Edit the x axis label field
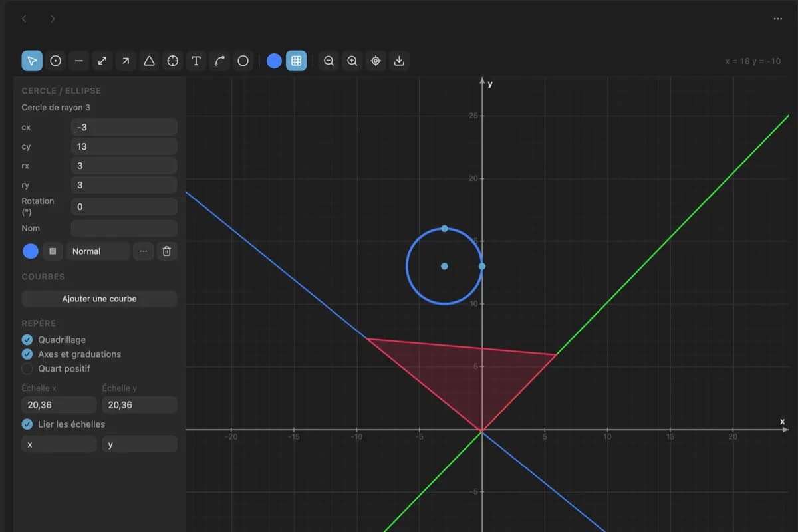The height and width of the screenshot is (532, 798). click(x=59, y=444)
